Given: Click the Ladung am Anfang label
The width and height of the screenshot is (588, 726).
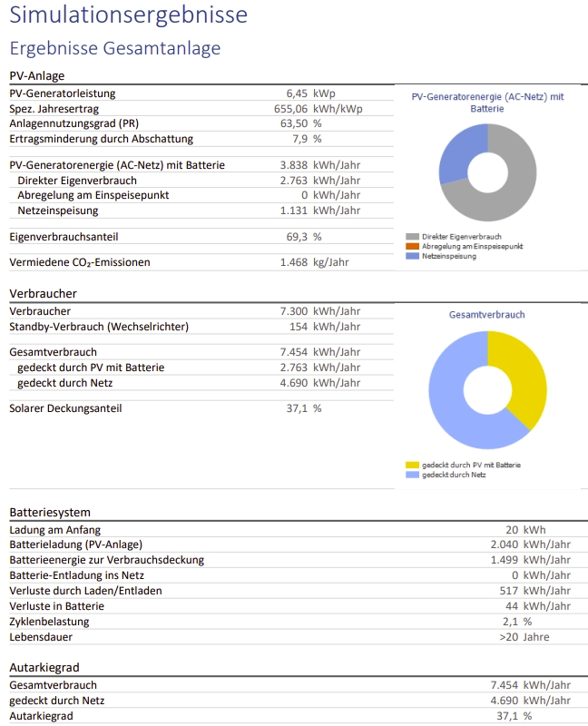Looking at the screenshot, I should click(55, 530).
